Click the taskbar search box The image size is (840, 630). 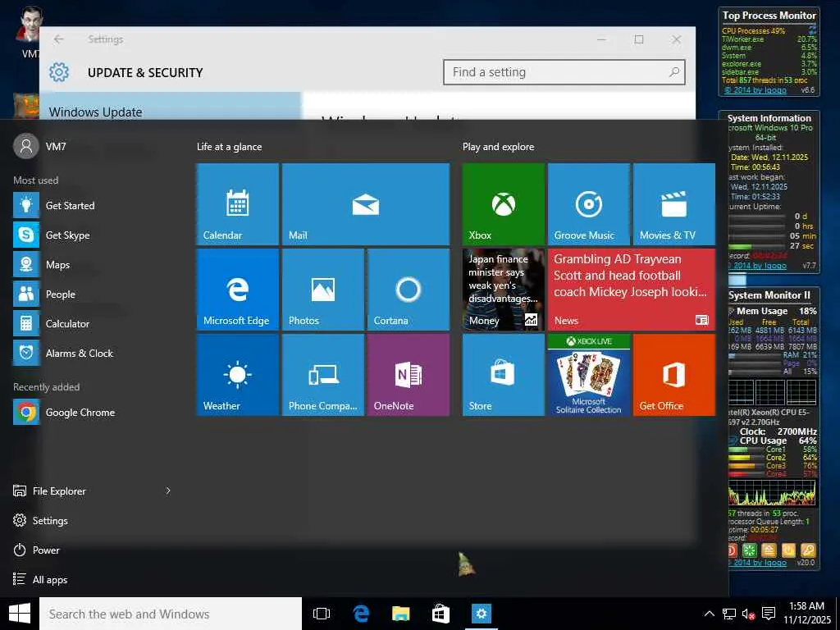tap(171, 614)
